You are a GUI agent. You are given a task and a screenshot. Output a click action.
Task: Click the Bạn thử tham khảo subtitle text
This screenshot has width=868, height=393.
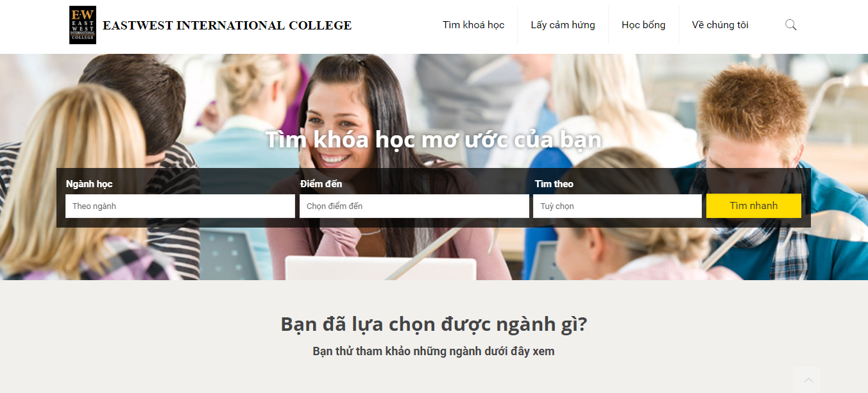tap(434, 351)
